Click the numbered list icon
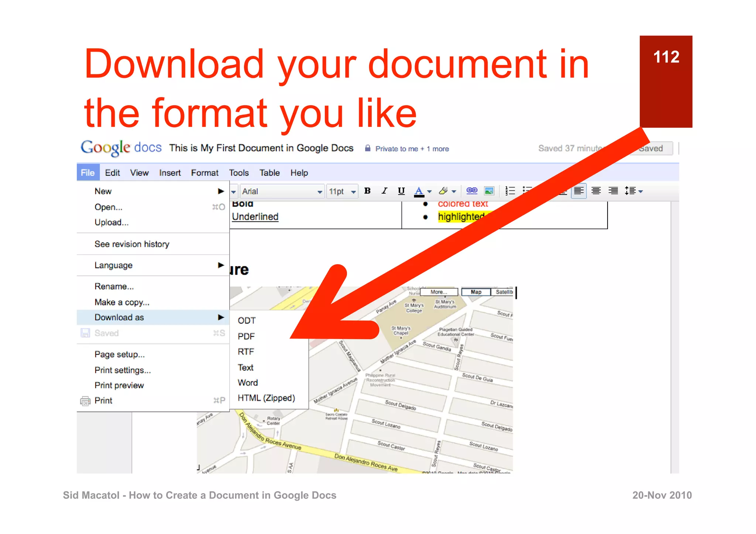Screen dimensions: 756x534 point(510,191)
